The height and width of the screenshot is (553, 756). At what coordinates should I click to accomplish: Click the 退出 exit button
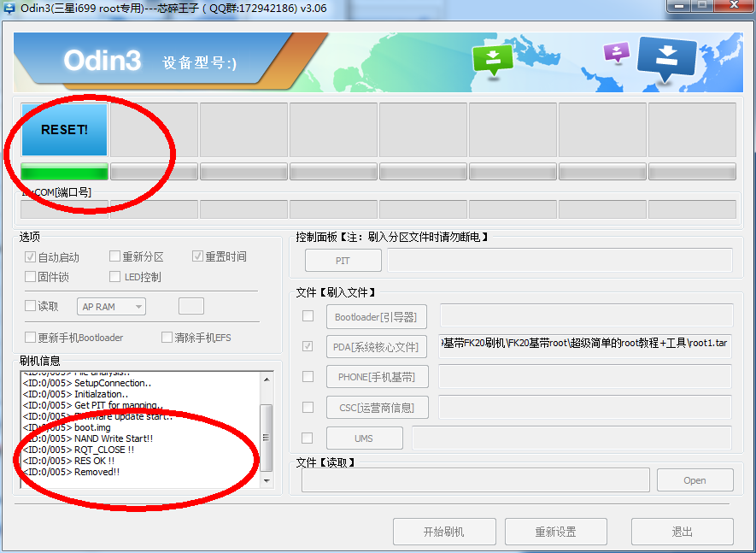pos(683,532)
